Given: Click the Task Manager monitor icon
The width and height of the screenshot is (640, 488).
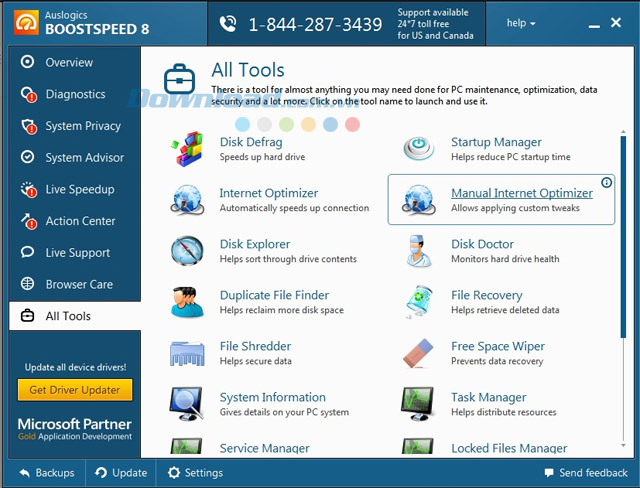Looking at the screenshot, I should point(418,404).
